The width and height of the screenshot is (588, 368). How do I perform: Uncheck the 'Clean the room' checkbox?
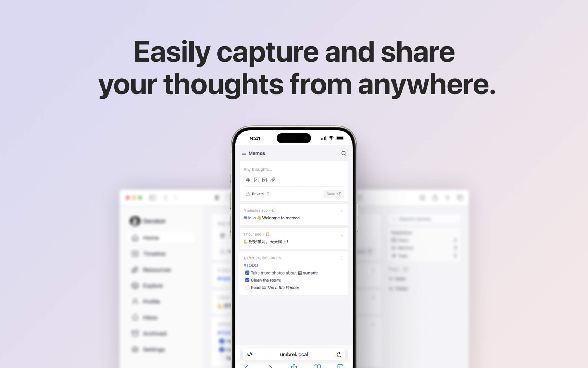pyautogui.click(x=247, y=280)
